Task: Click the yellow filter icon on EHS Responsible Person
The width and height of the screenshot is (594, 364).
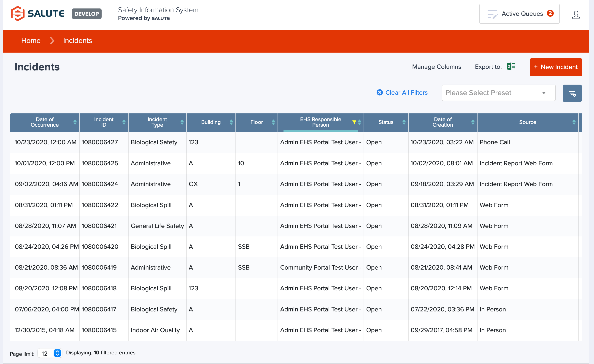Action: tap(354, 122)
